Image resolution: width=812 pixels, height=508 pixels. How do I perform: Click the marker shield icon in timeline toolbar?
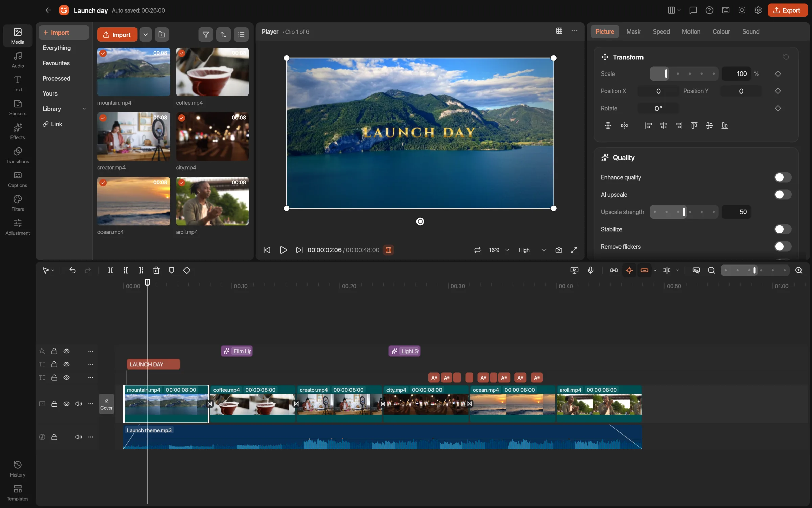click(x=172, y=270)
